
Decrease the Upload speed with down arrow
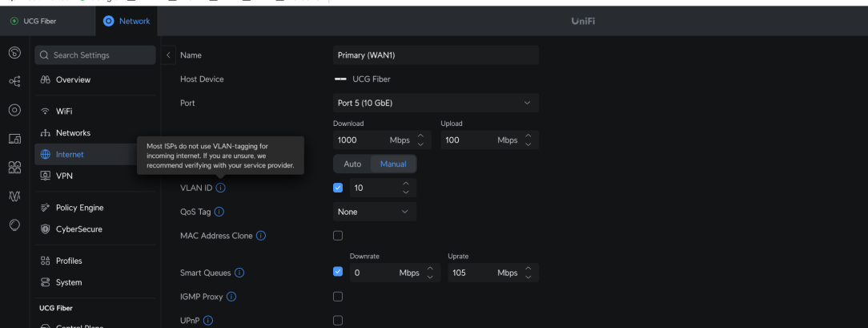(528, 144)
